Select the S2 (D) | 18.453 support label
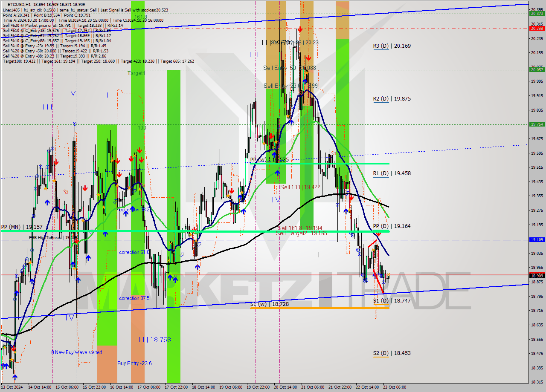 click(392, 353)
